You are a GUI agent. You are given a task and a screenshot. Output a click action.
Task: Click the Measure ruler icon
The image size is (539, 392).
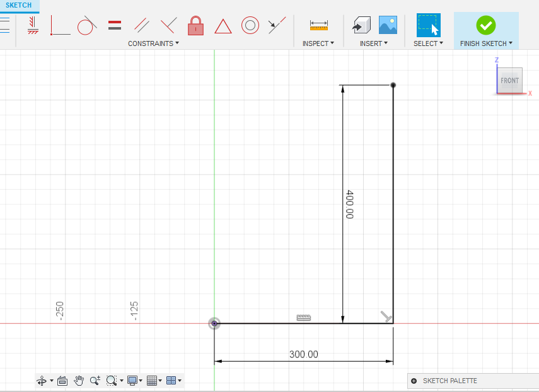318,25
